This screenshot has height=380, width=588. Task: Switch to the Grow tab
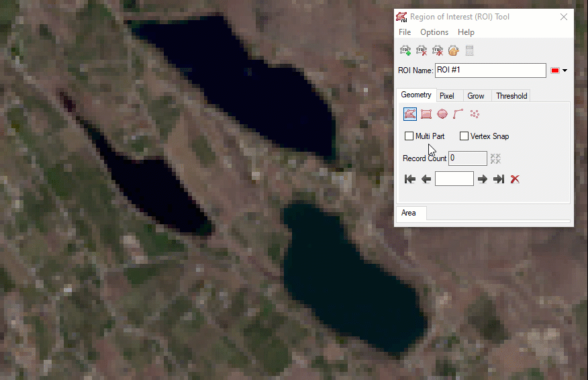tap(476, 96)
